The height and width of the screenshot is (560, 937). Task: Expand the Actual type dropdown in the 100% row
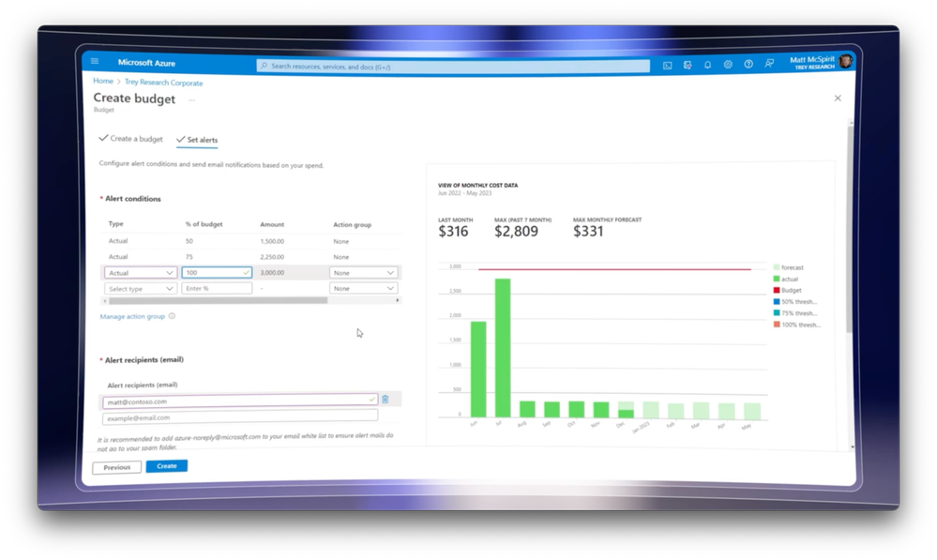141,273
